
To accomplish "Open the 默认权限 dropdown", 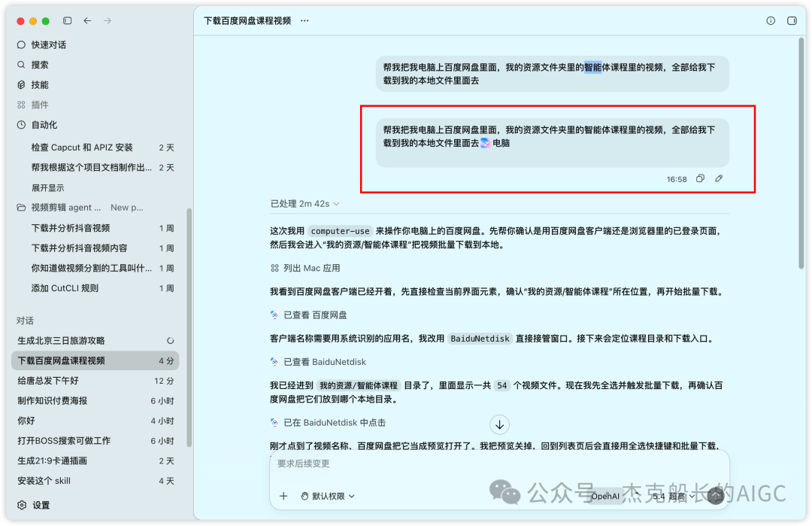I will pos(329,496).
